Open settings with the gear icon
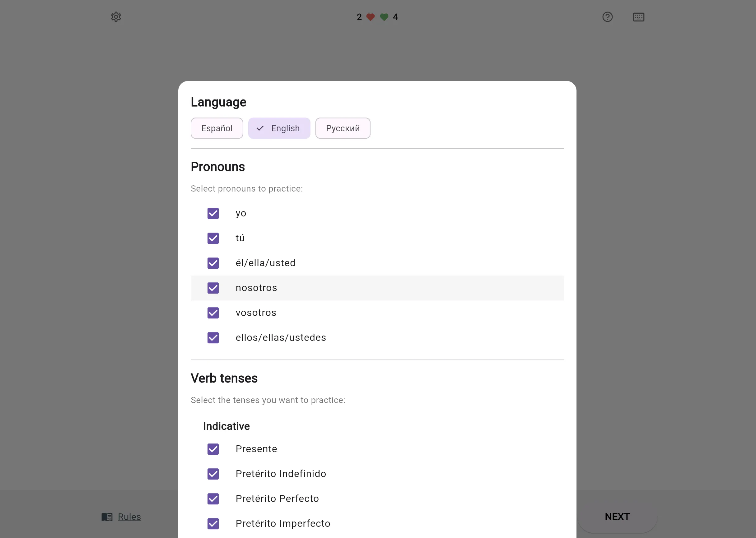756x538 pixels. [x=116, y=17]
